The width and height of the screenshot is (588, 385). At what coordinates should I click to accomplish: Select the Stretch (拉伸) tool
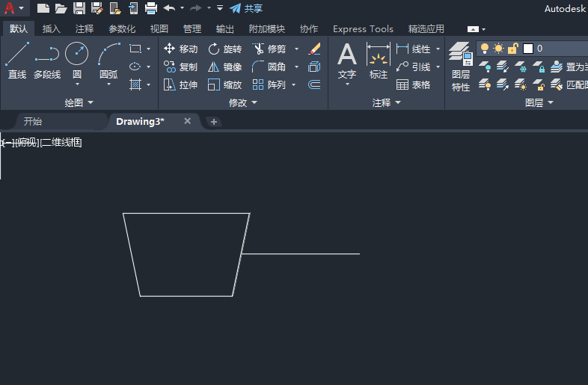(x=180, y=84)
